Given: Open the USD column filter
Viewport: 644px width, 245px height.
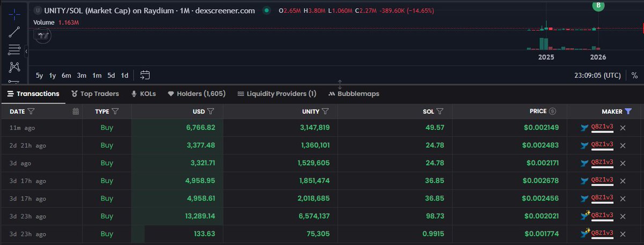Looking at the screenshot, I should [x=211, y=112].
